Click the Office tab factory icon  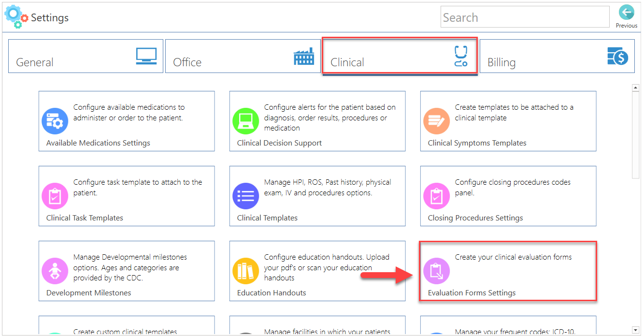pyautogui.click(x=304, y=57)
